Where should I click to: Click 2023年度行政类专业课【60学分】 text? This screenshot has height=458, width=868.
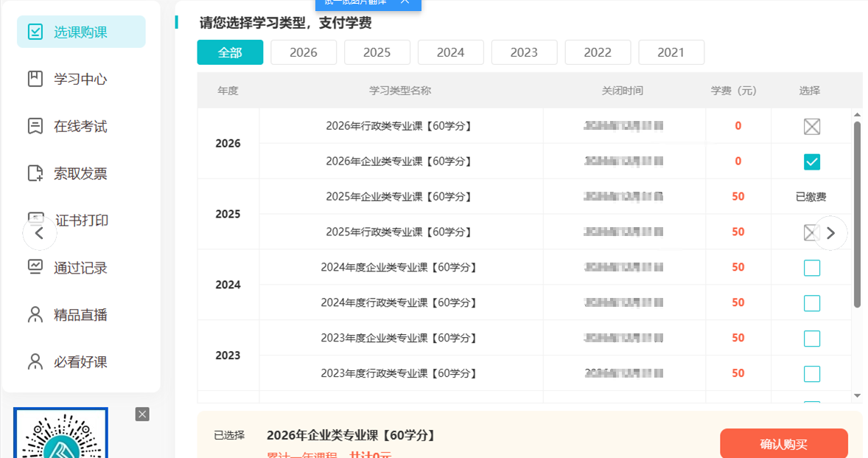tap(399, 373)
